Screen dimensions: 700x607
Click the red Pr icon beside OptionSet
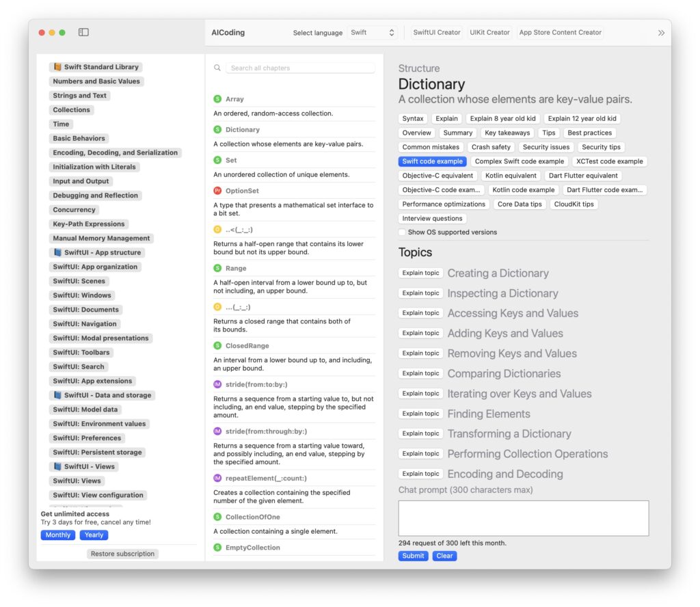coord(217,191)
